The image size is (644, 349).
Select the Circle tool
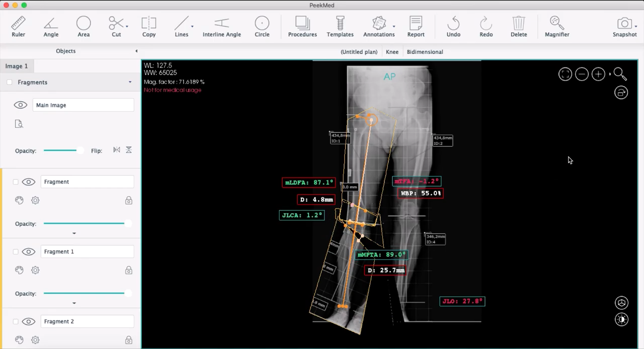coord(262,27)
